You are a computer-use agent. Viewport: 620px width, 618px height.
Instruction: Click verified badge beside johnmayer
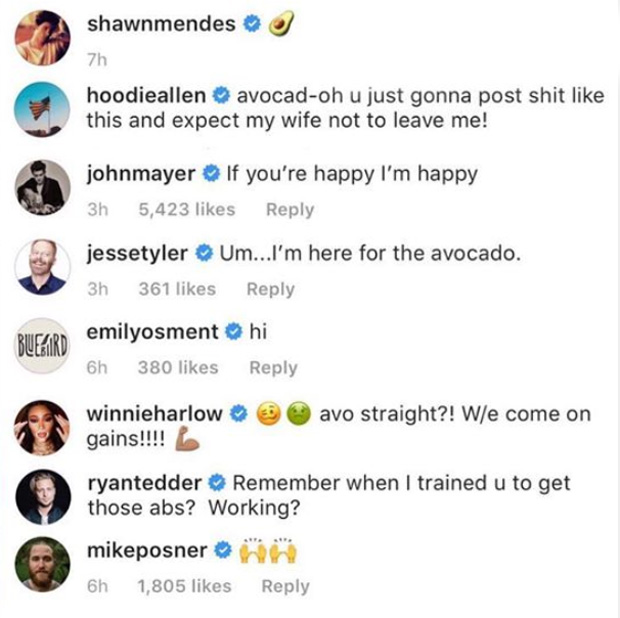[211, 174]
